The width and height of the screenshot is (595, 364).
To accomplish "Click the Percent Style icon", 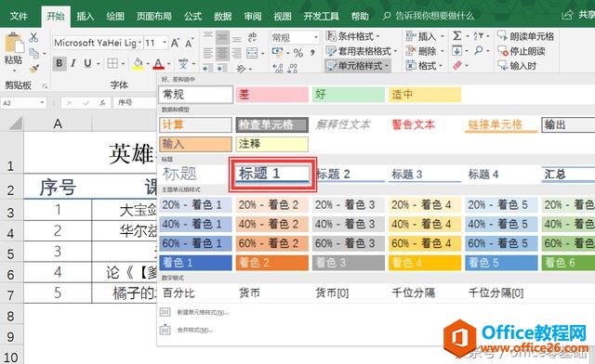I will [x=298, y=53].
